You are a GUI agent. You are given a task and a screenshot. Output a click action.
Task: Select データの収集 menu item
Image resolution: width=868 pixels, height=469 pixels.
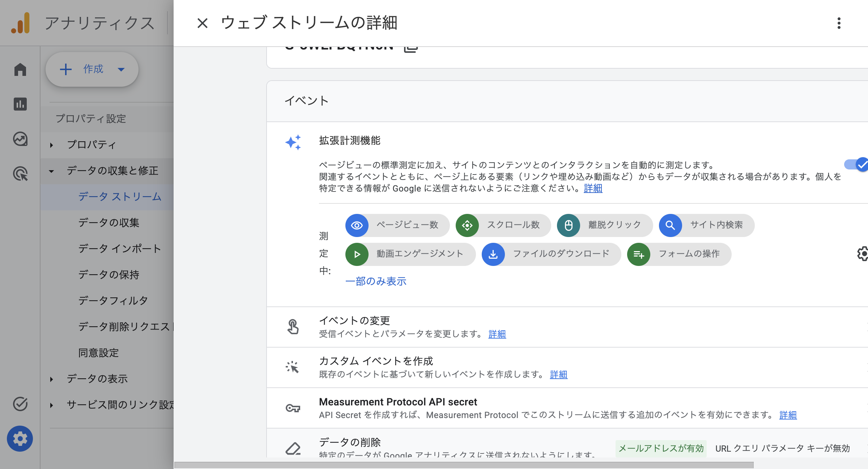pos(107,223)
